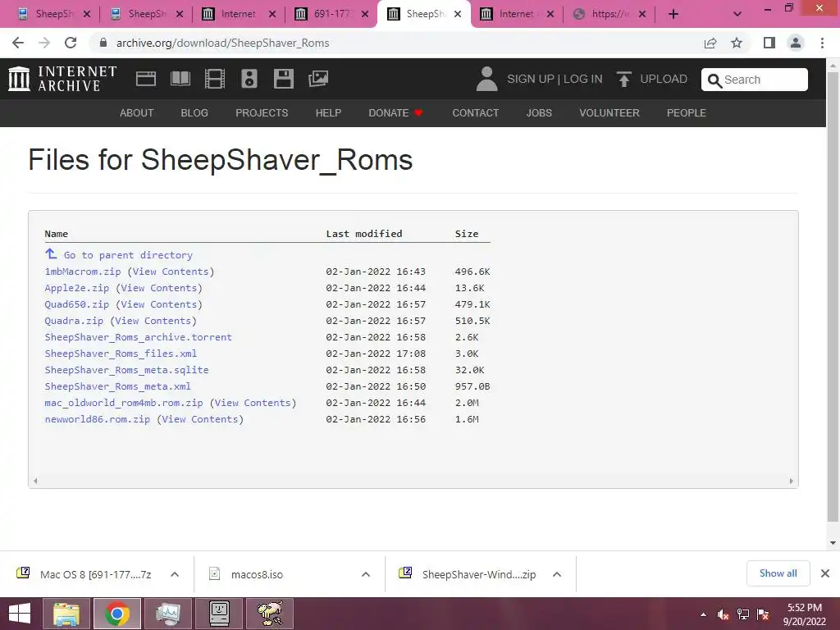Close the active SheepShaver_Roms tab
The height and width of the screenshot is (630, 840).
pyautogui.click(x=458, y=14)
